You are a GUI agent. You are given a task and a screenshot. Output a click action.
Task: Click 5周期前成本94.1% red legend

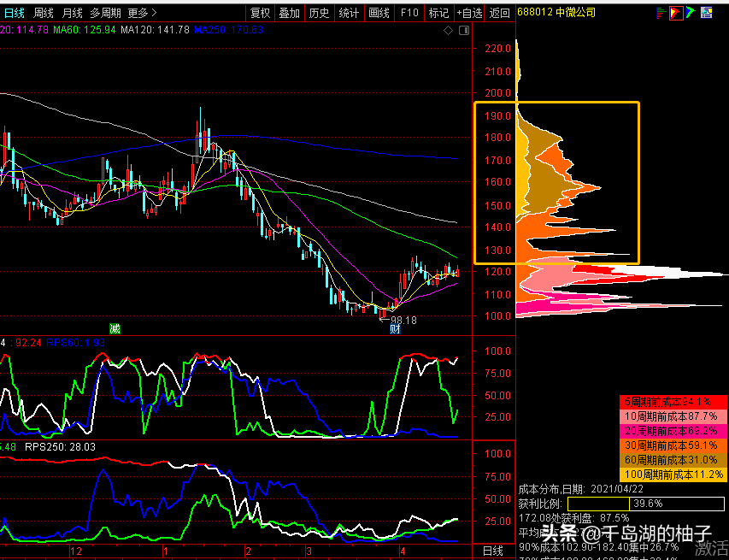pyautogui.click(x=673, y=402)
